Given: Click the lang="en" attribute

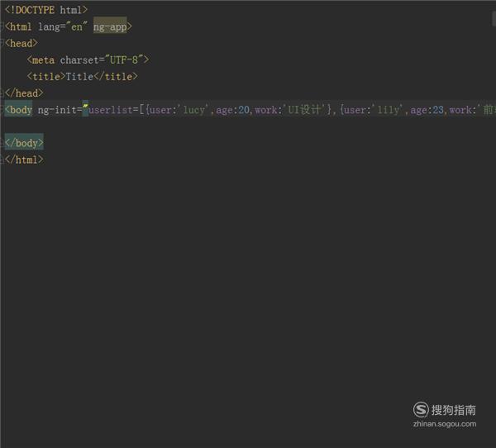Looking at the screenshot, I should coord(63,26).
